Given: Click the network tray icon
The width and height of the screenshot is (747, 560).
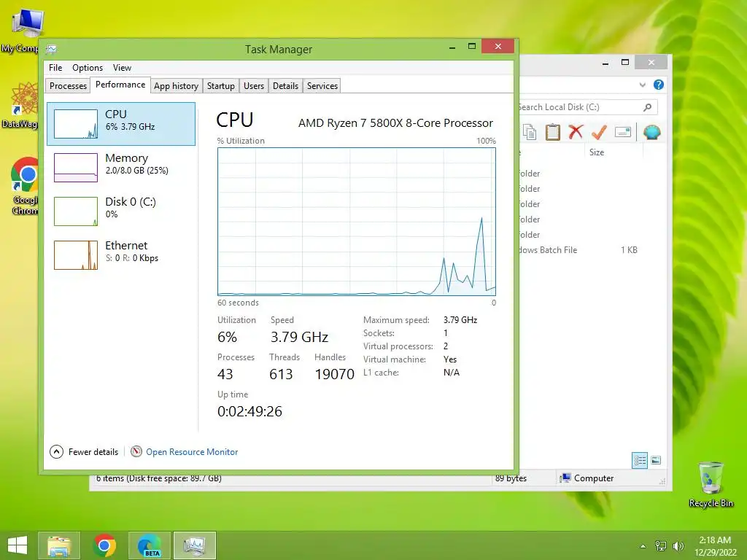Looking at the screenshot, I should tap(661, 546).
